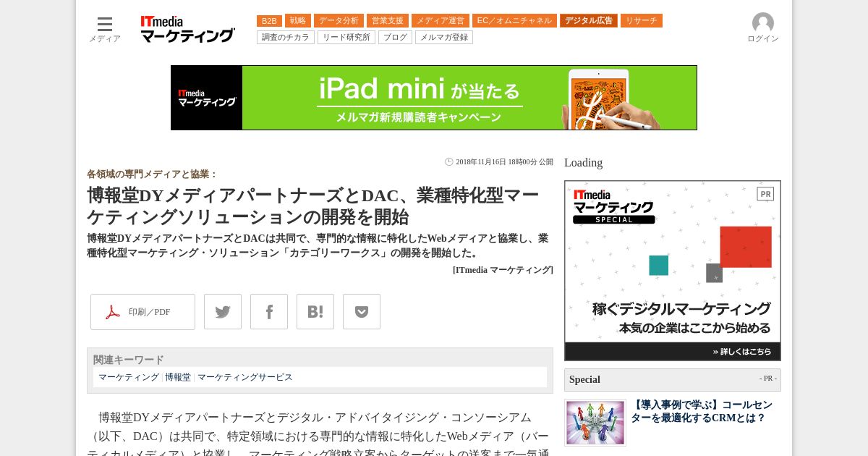The height and width of the screenshot is (456, 868).
Task: Bookmark the article with Hatena B!
Action: pos(315,312)
